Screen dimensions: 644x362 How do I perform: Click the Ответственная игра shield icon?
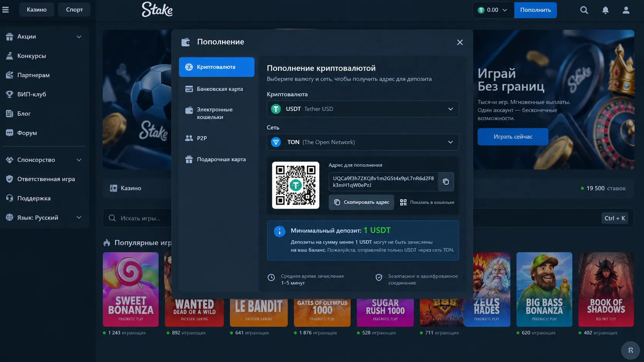pos(10,179)
